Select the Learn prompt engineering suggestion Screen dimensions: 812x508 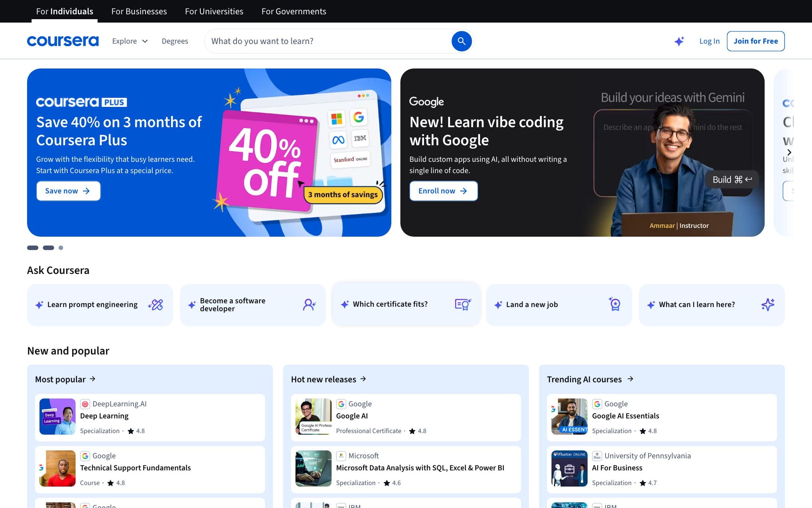[x=100, y=305]
